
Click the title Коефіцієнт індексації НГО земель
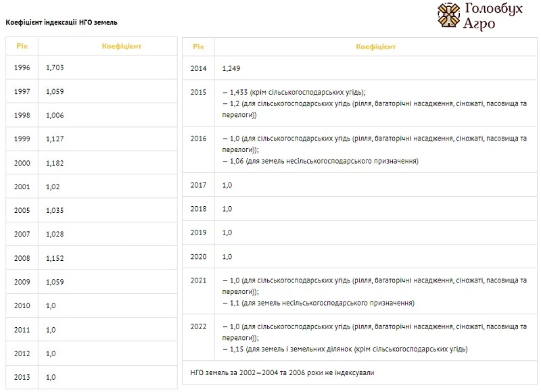(x=60, y=22)
